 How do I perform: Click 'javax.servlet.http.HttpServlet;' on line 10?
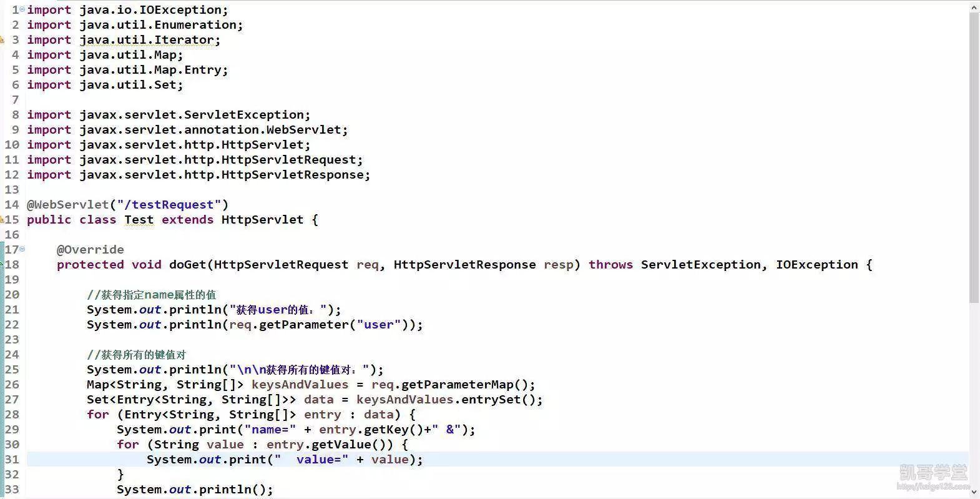pyautogui.click(x=195, y=145)
